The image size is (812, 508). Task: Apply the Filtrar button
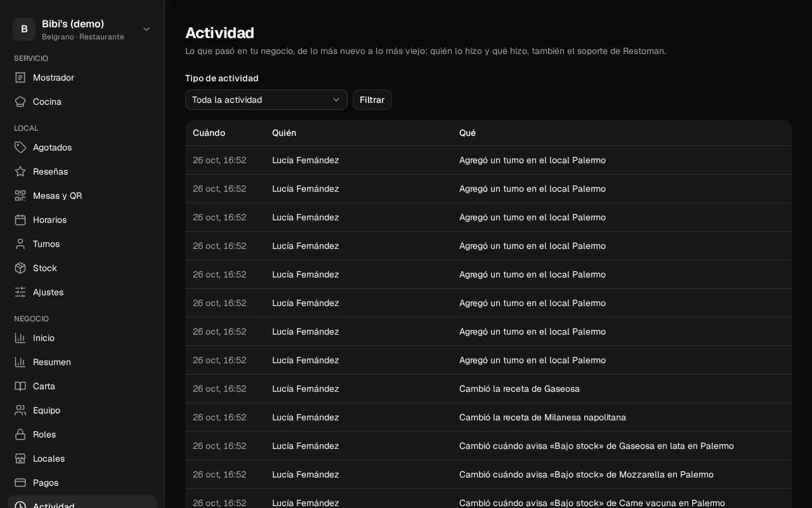point(372,100)
